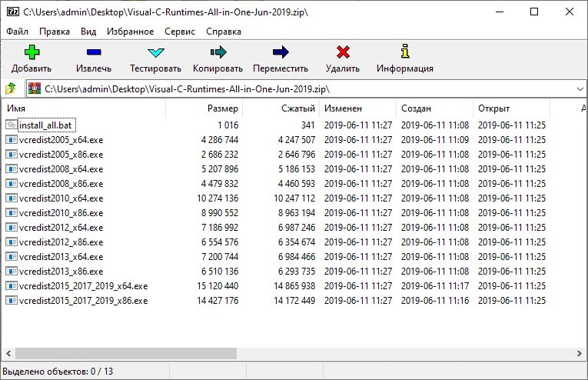The height and width of the screenshot is (380, 588).
Task: Click the blue minus Извлечь icon
Action: [x=94, y=52]
